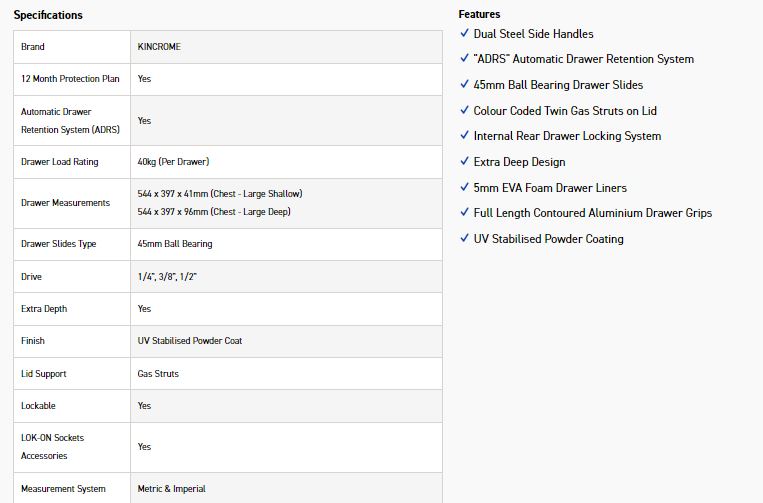Click the checkmark beside 45mm Ball Bearing Drawer Slides
The width and height of the screenshot is (763, 503).
click(464, 85)
